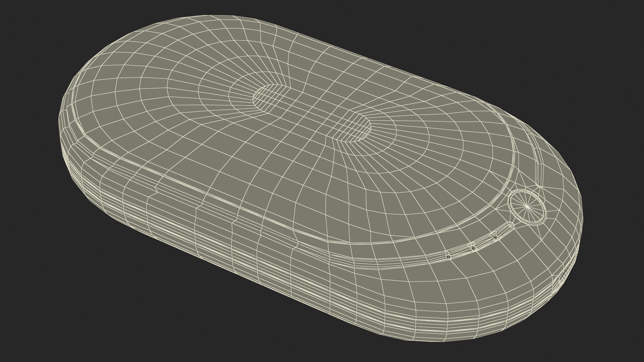
Task: Select the circular button on the wireframe model
Action: 528,207
